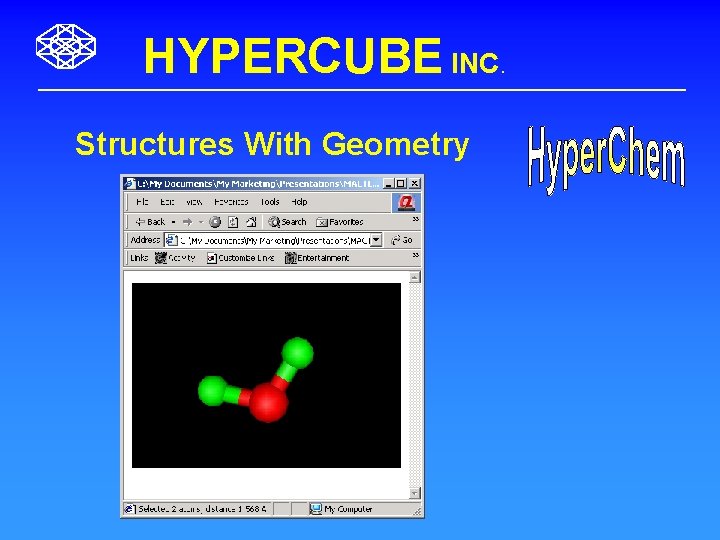
Task: Click the Search toolbar button
Action: coord(287,222)
